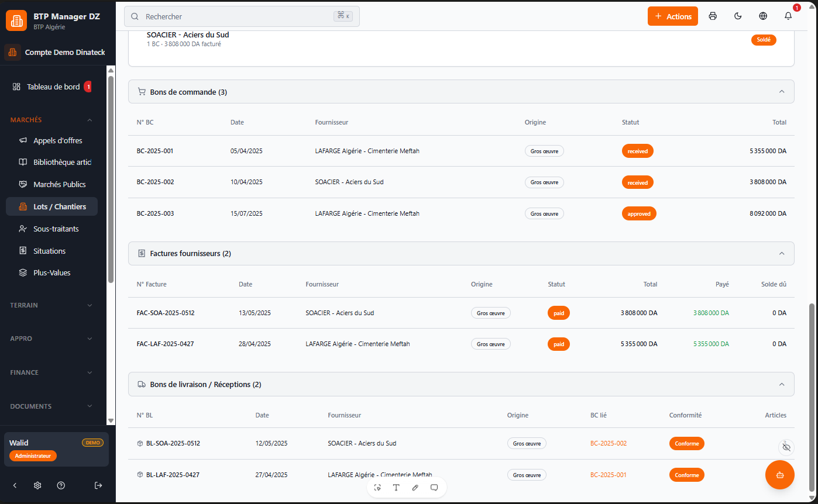The height and width of the screenshot is (504, 818).
Task: Toggle dark mode moon icon
Action: click(x=738, y=16)
